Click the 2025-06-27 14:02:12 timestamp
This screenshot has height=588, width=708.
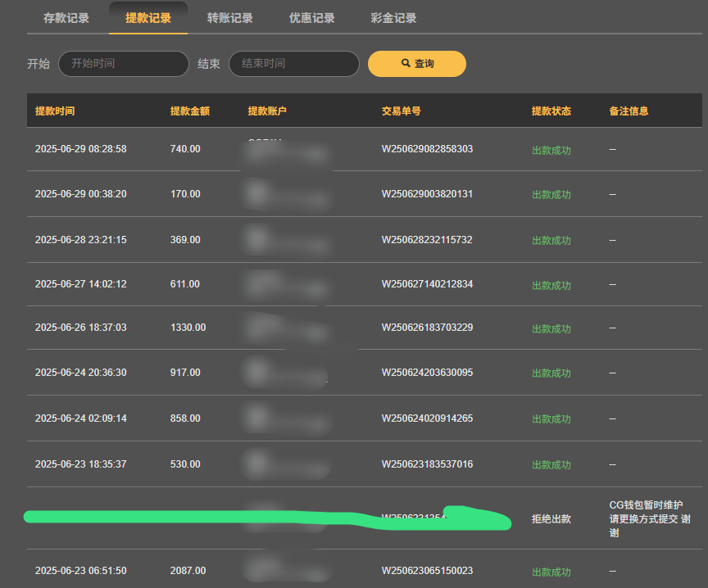tap(81, 284)
